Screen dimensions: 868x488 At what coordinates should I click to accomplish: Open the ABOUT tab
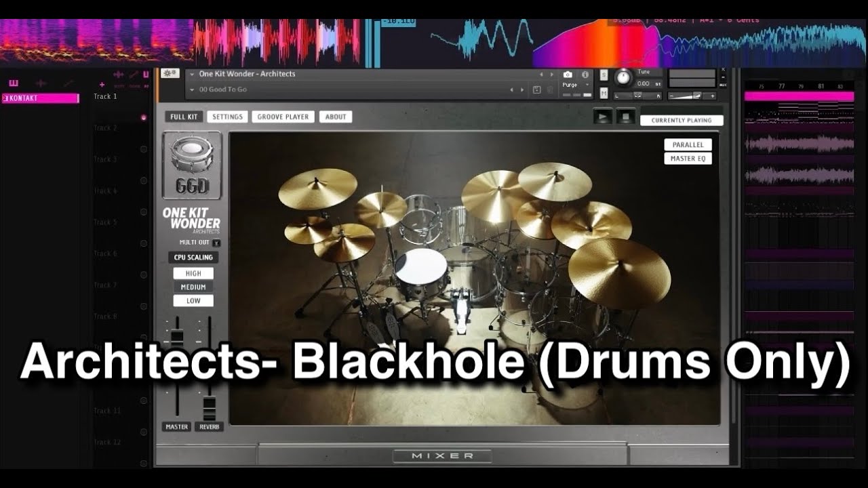pos(336,117)
